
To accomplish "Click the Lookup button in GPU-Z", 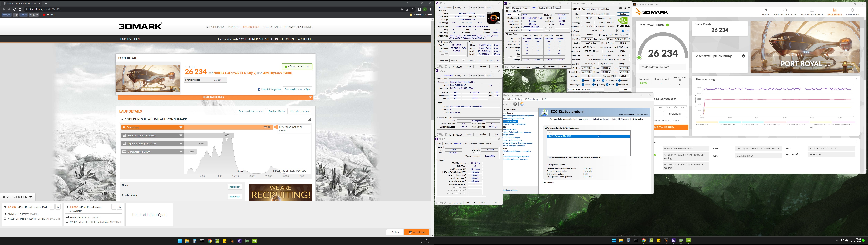I will [623, 14].
